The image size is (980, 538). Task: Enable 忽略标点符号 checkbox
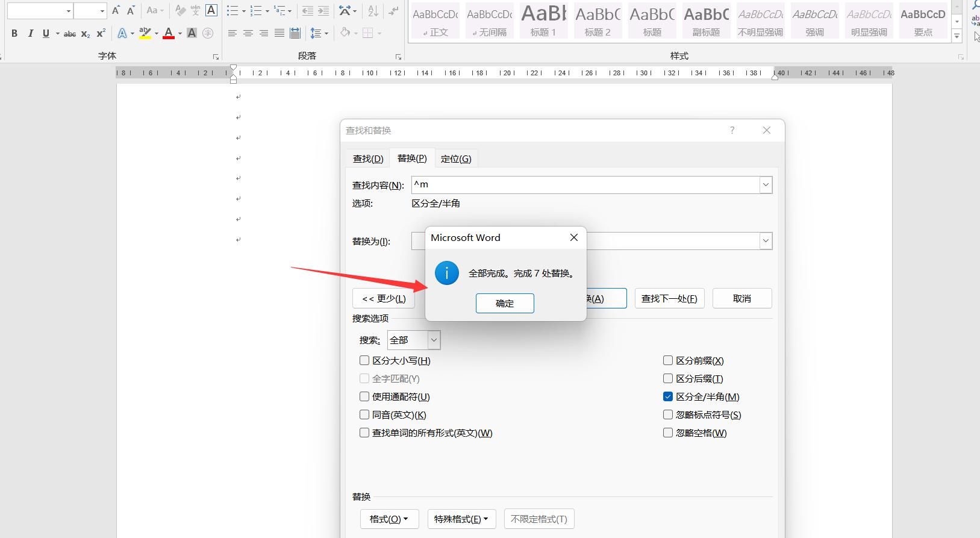[x=668, y=414]
